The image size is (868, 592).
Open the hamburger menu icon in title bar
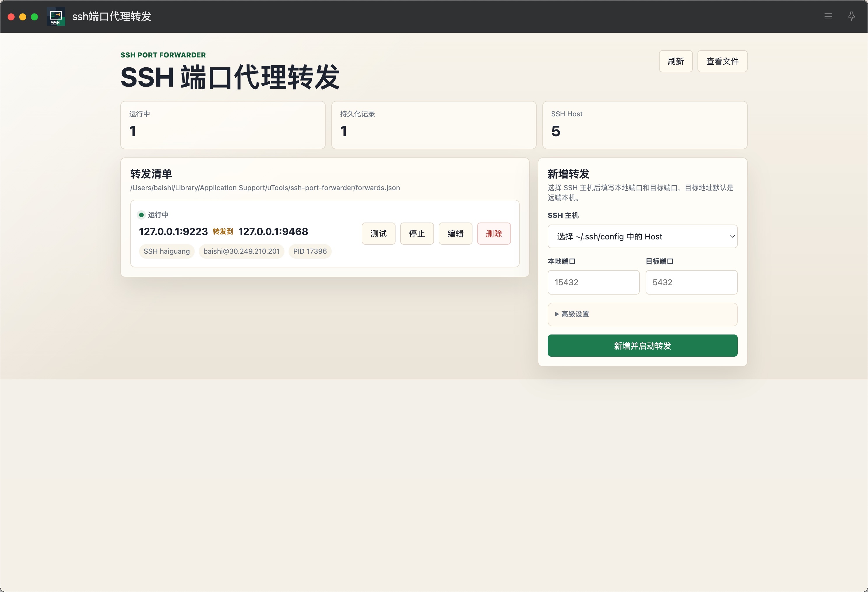pyautogui.click(x=828, y=16)
